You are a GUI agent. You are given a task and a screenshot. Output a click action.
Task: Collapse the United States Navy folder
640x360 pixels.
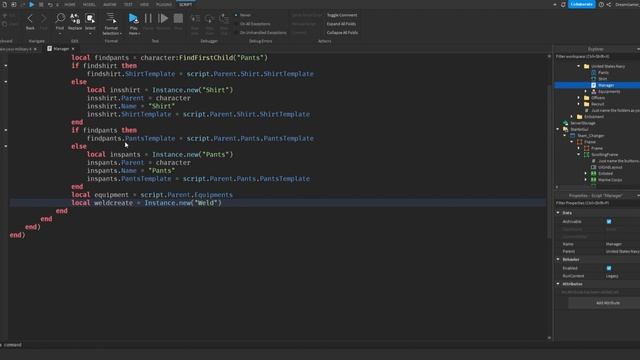tap(578, 66)
